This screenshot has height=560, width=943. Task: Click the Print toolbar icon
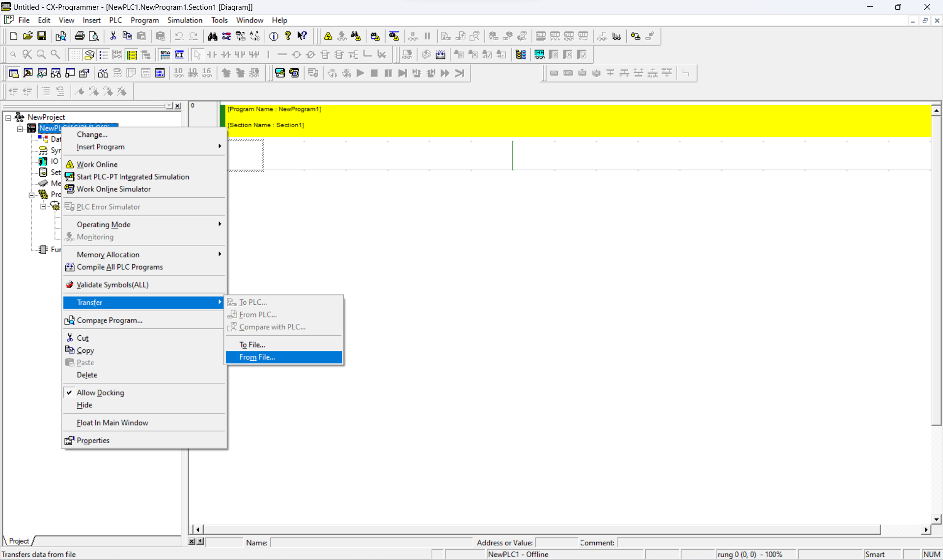[x=80, y=36]
